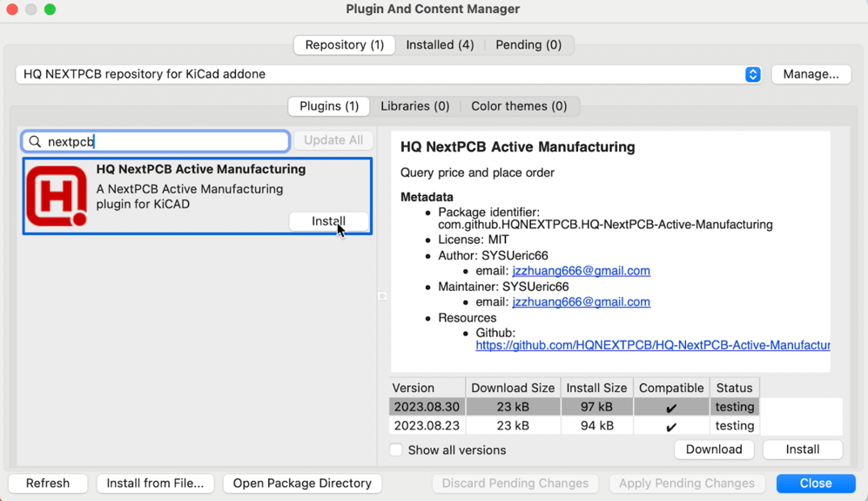Select the Plugins (1) tab
Image resolution: width=868 pixels, height=501 pixels.
[x=329, y=105]
